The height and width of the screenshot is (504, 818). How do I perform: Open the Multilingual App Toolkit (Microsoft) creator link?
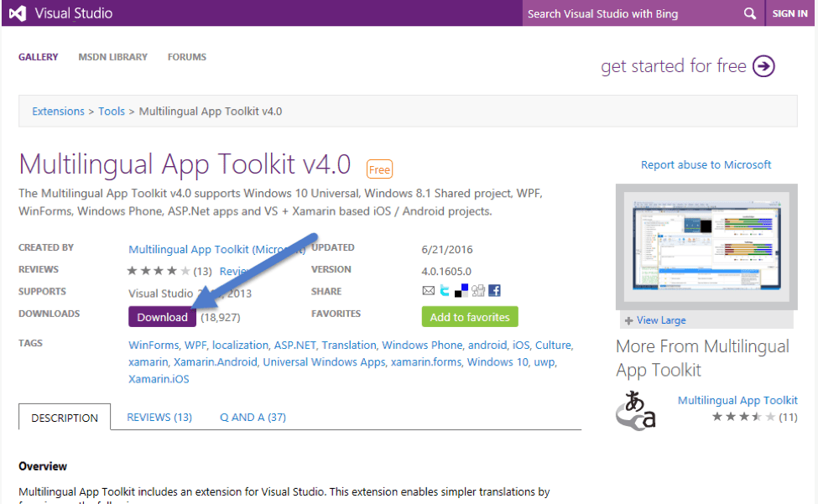pyautogui.click(x=216, y=249)
